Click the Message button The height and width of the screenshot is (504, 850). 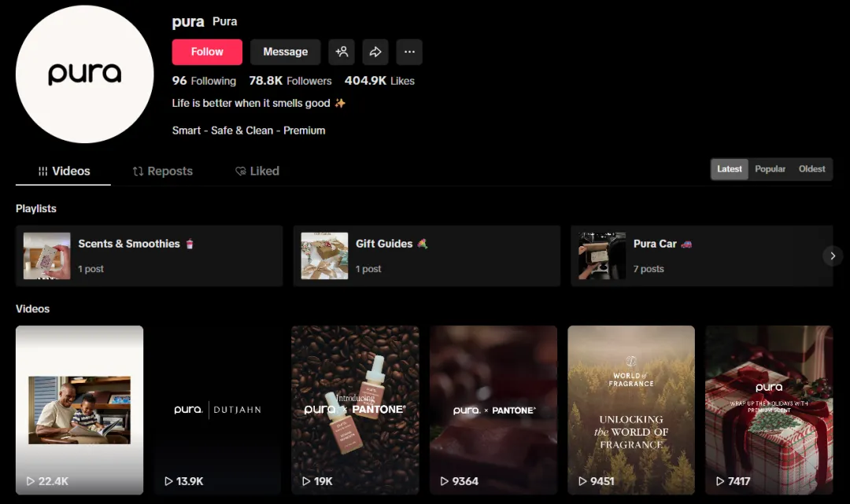click(285, 52)
